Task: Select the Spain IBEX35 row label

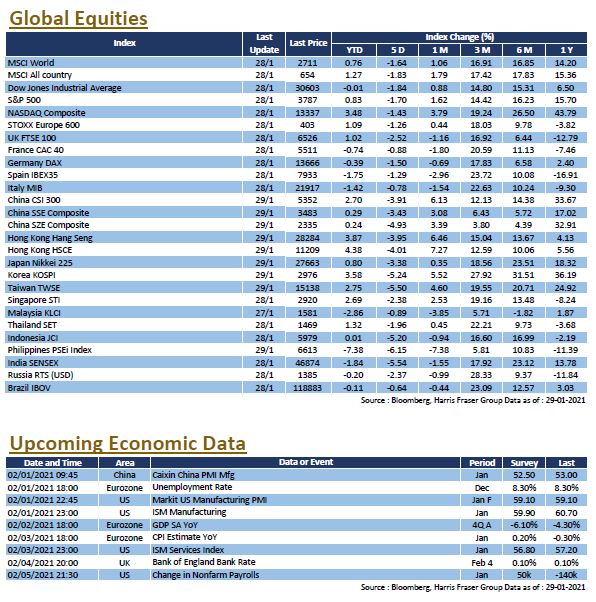Action: tap(33, 175)
